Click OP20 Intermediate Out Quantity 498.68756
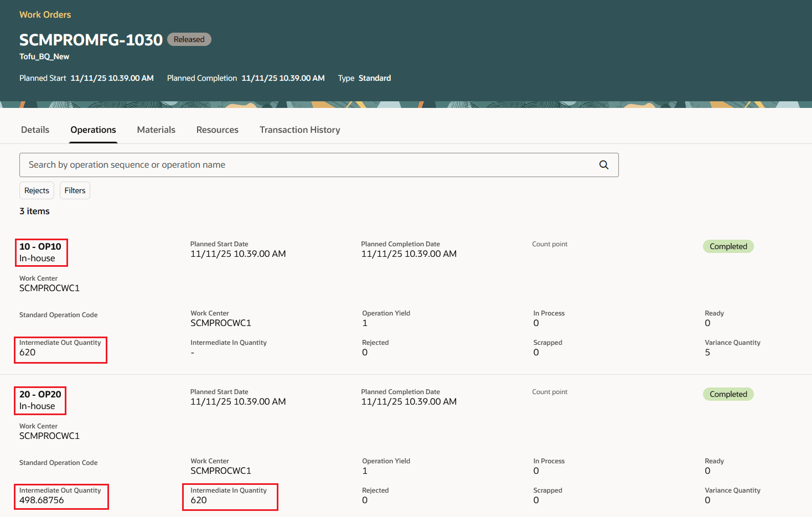812x517 pixels. [42, 500]
